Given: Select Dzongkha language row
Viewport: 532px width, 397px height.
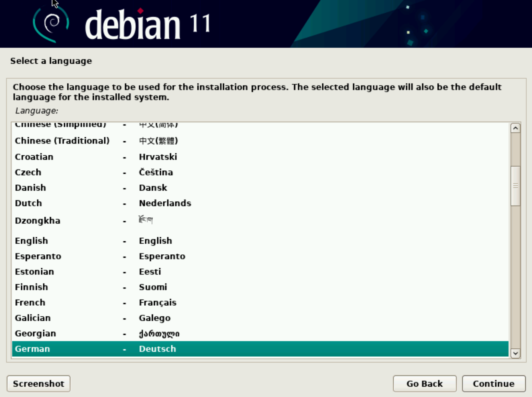Looking at the screenshot, I should [x=260, y=221].
